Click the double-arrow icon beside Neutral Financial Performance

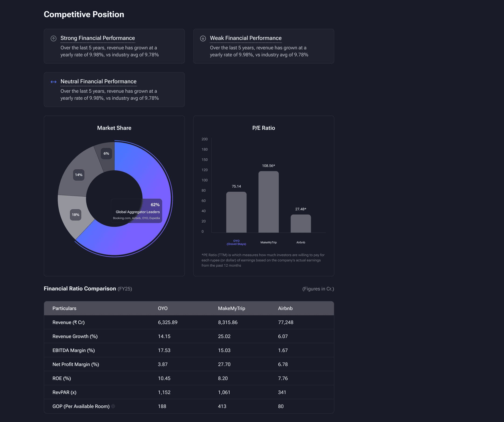point(53,82)
